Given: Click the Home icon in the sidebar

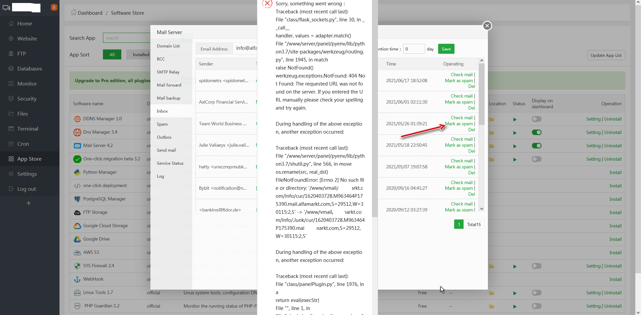Looking at the screenshot, I should [11, 24].
